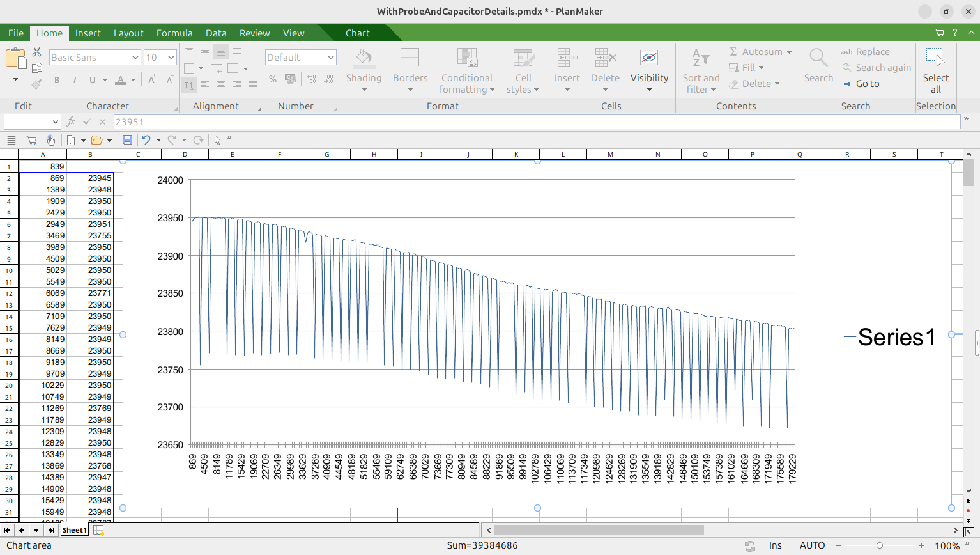Open the font size 10 dropdown

(171, 58)
